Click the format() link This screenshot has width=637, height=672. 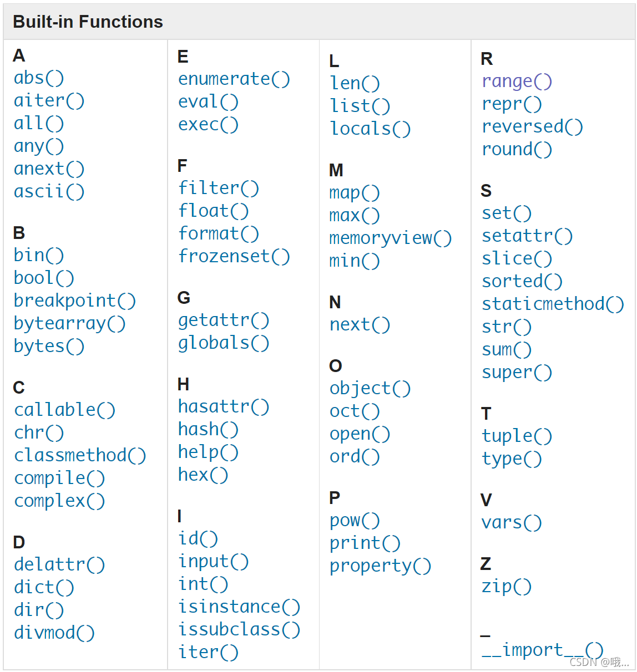219,234
